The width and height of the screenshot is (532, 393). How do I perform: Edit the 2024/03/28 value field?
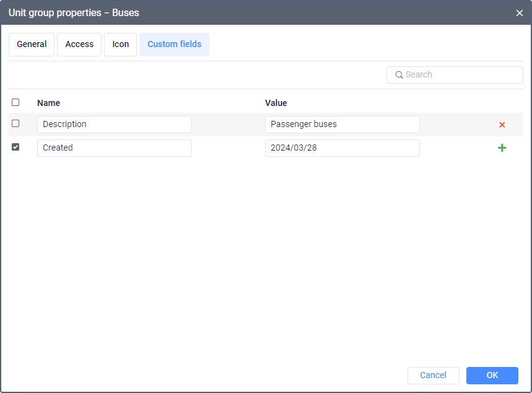click(342, 148)
